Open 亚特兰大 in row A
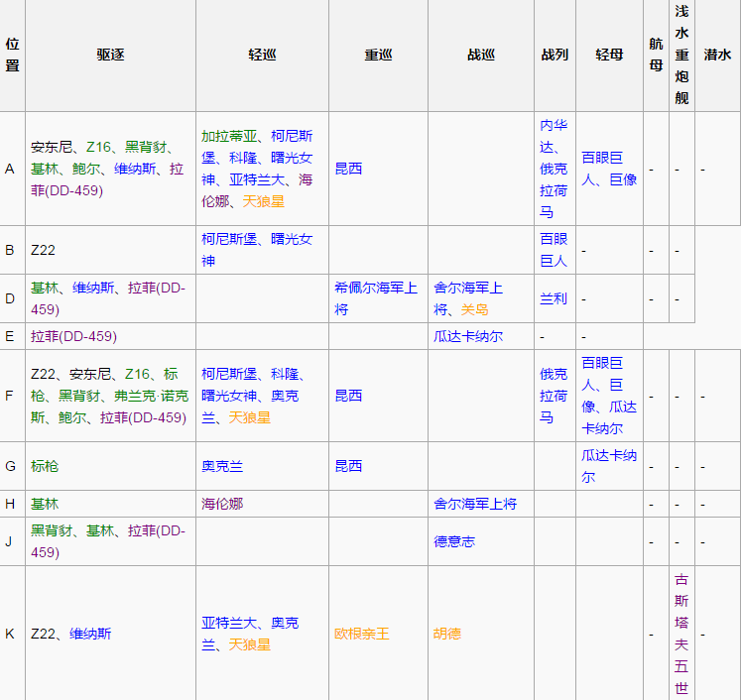The height and width of the screenshot is (700, 741). [257, 179]
